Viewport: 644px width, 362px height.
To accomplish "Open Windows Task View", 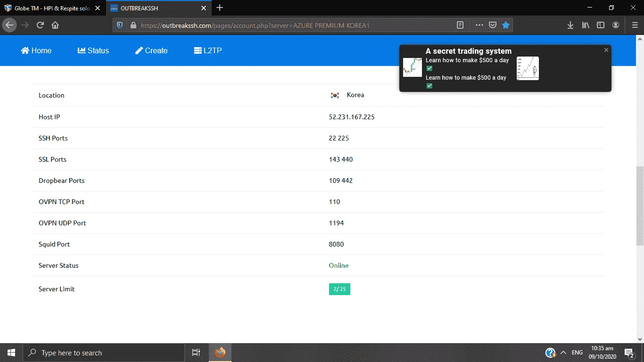I will point(196,353).
